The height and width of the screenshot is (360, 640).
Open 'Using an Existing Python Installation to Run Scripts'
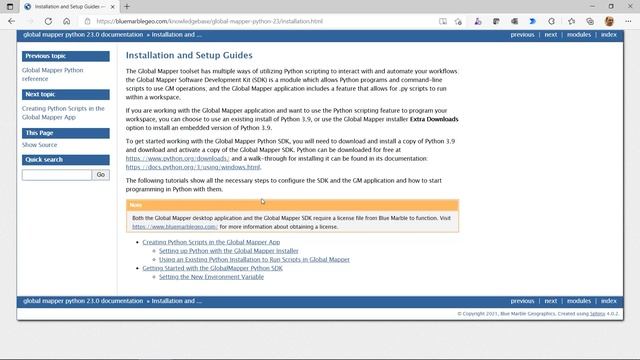[x=254, y=259]
